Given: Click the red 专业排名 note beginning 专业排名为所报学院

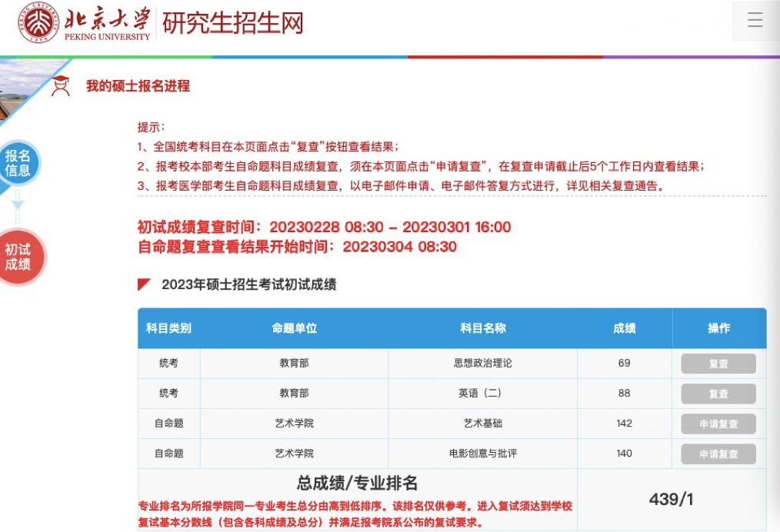Looking at the screenshot, I should [355, 514].
